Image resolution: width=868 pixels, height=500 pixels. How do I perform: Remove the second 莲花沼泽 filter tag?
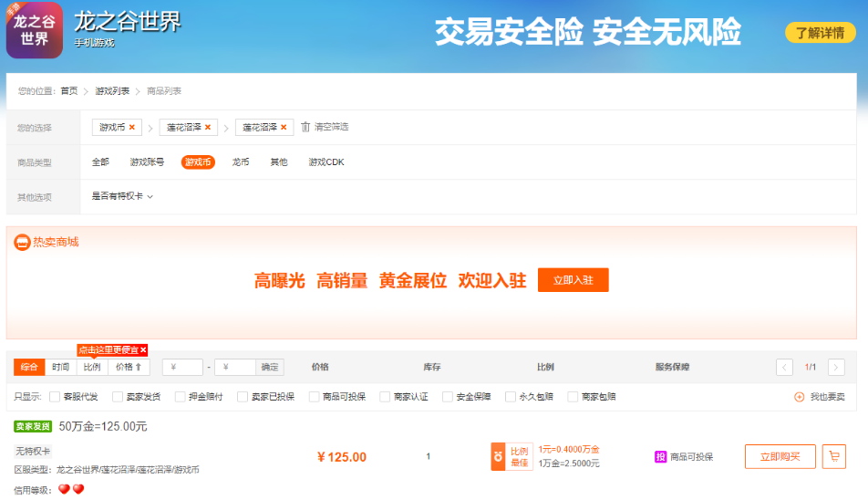(284, 128)
